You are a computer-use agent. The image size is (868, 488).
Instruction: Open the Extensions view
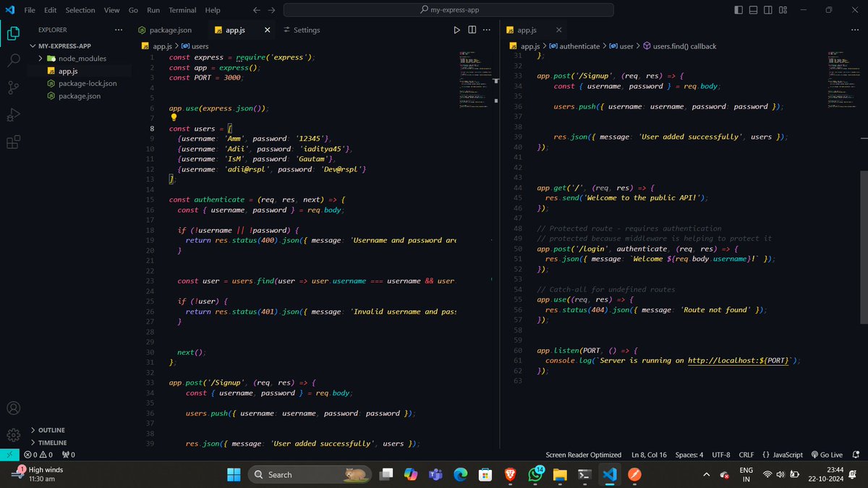tap(13, 142)
